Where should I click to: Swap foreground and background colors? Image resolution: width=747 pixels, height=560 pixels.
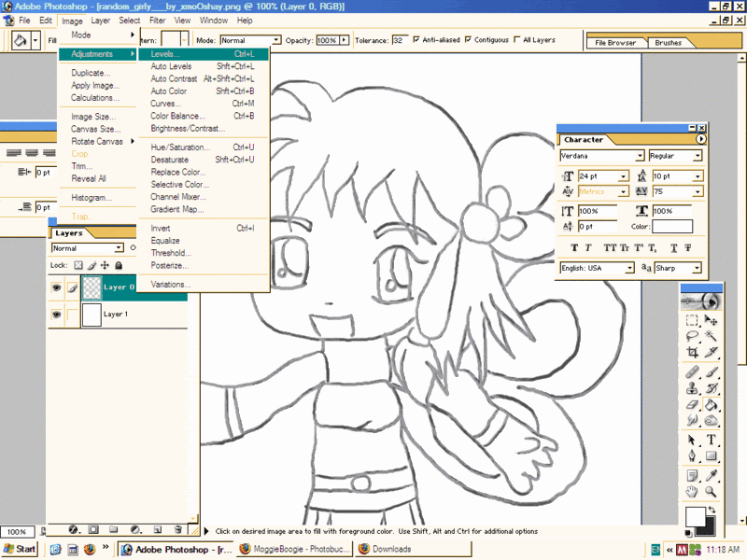(712, 510)
